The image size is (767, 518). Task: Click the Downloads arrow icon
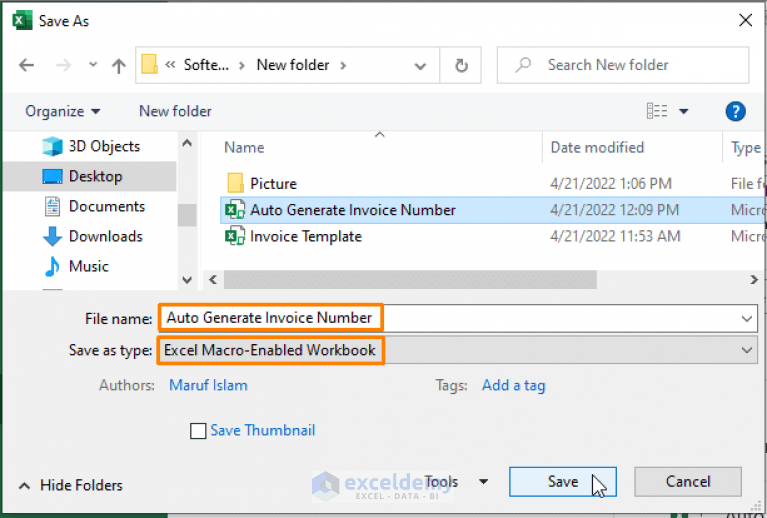click(52, 237)
